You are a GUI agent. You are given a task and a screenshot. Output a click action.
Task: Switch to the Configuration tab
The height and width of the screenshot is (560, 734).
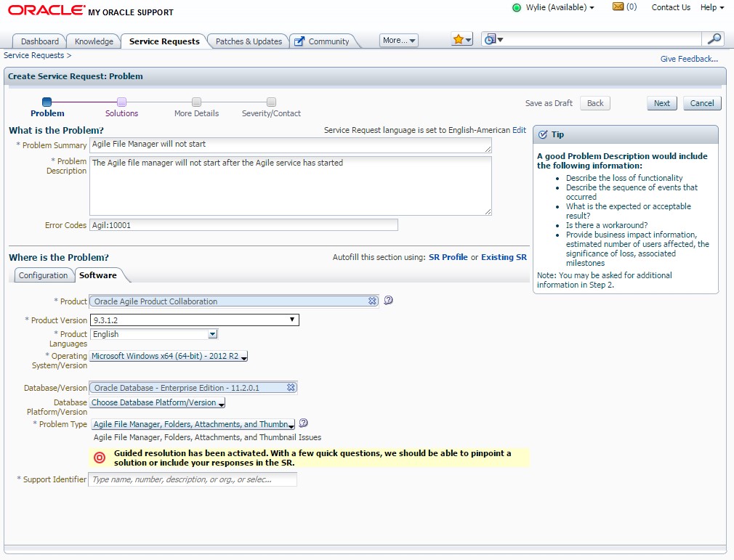point(44,275)
